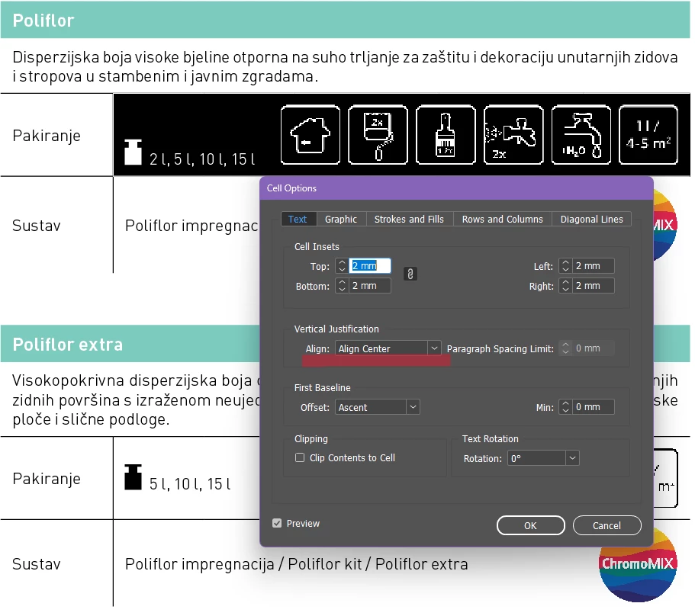This screenshot has height=616, width=695.
Task: Click '5 l, 10 l, 15 l' packaging text
Action: pos(190,484)
